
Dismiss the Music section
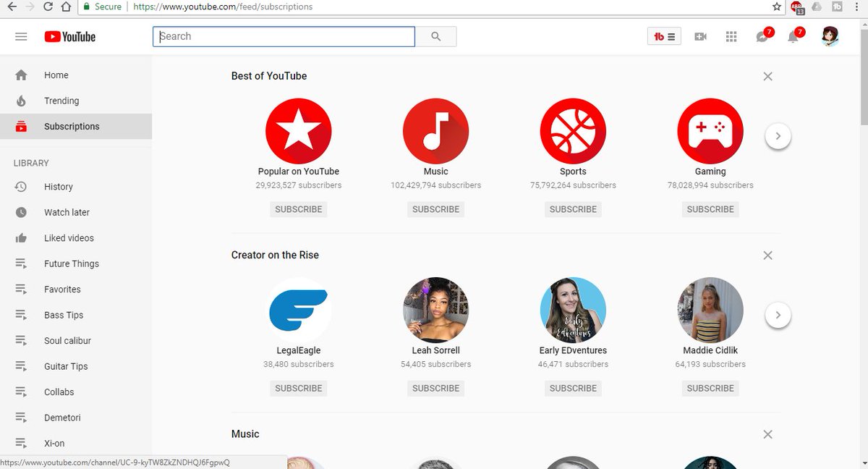pos(768,434)
